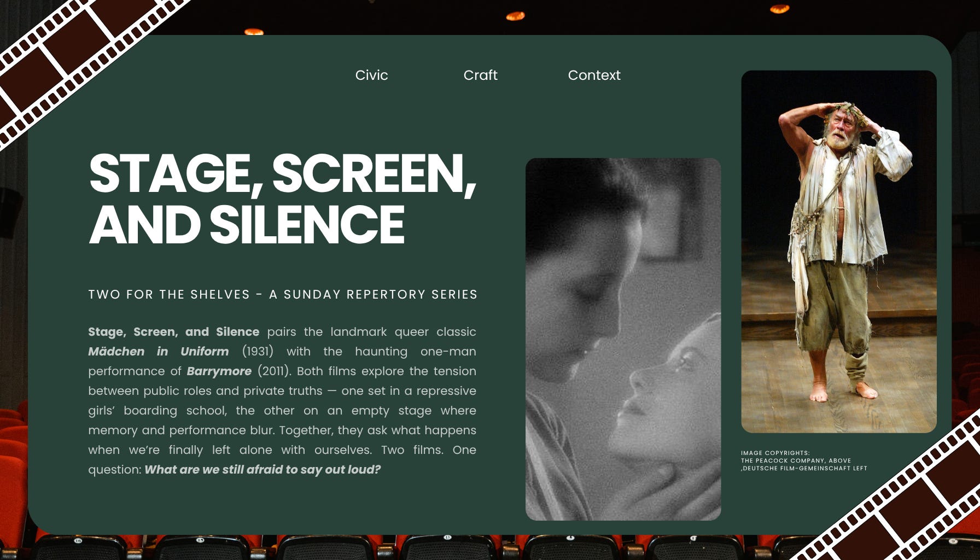The height and width of the screenshot is (560, 980).
Task: Open the Civic navigation item
Action: point(371,75)
